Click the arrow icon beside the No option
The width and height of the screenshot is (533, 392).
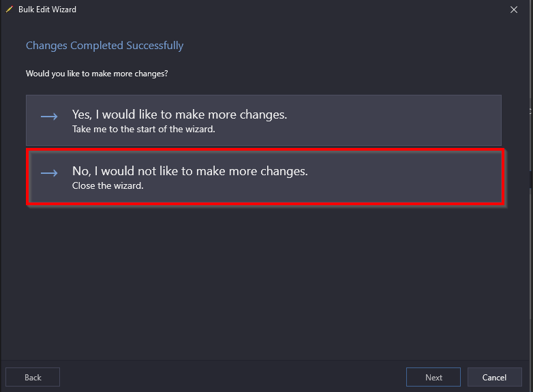(49, 173)
